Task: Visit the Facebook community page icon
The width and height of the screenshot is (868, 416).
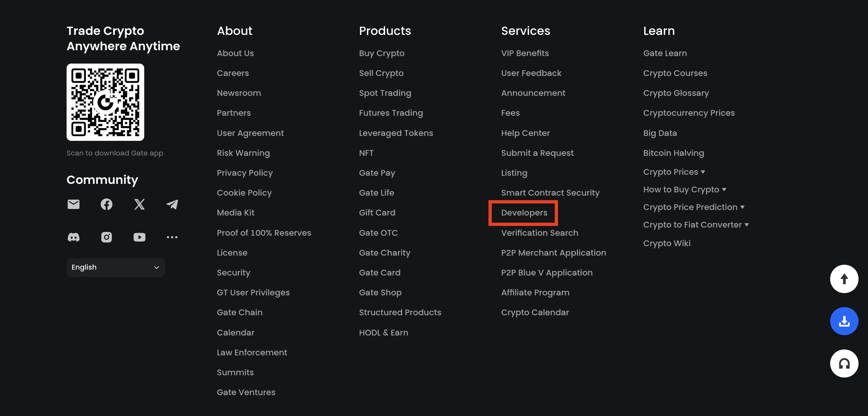Action: pyautogui.click(x=106, y=204)
